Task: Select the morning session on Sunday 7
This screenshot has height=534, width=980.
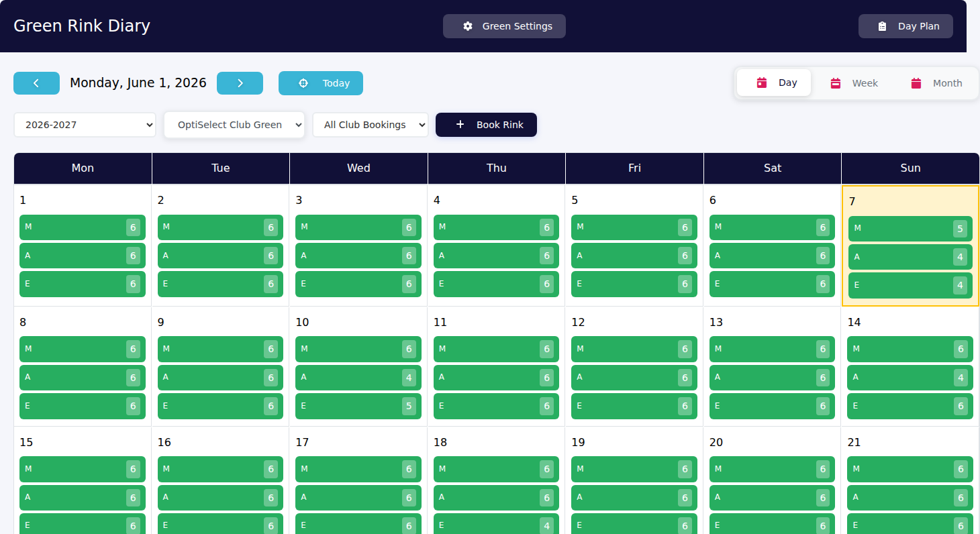Action: [x=910, y=229]
